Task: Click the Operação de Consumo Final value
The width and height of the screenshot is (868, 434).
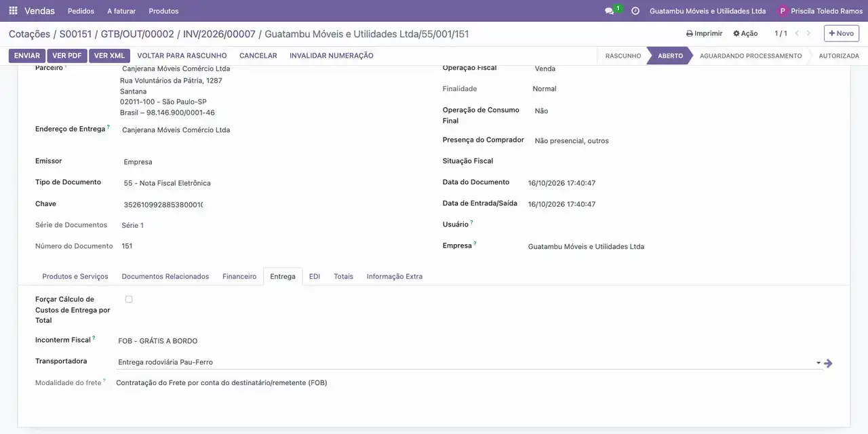Action: click(x=541, y=111)
